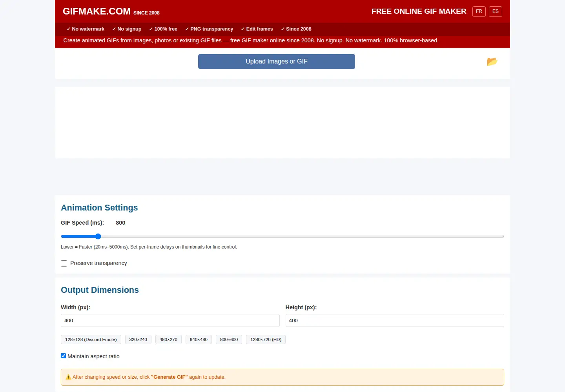This screenshot has height=392, width=565.
Task: Click the "Generate GIF" bold text in the notice
Action: pos(169,377)
